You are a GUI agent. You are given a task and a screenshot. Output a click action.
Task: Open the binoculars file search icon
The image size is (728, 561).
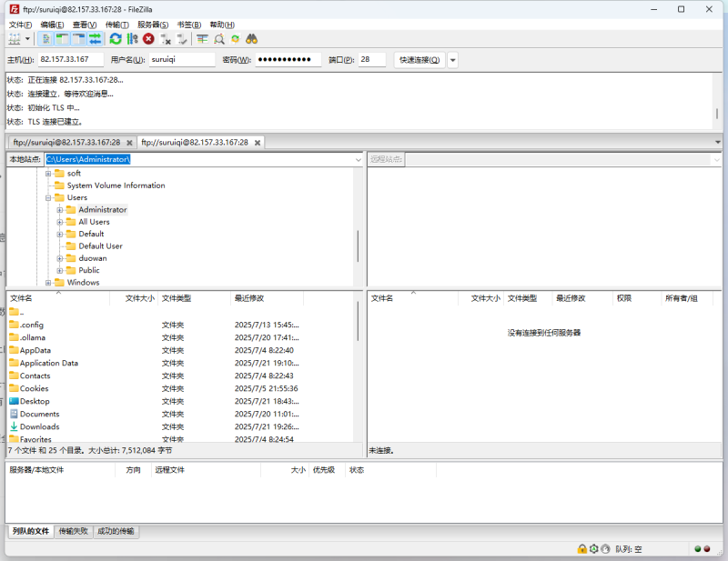pyautogui.click(x=252, y=39)
